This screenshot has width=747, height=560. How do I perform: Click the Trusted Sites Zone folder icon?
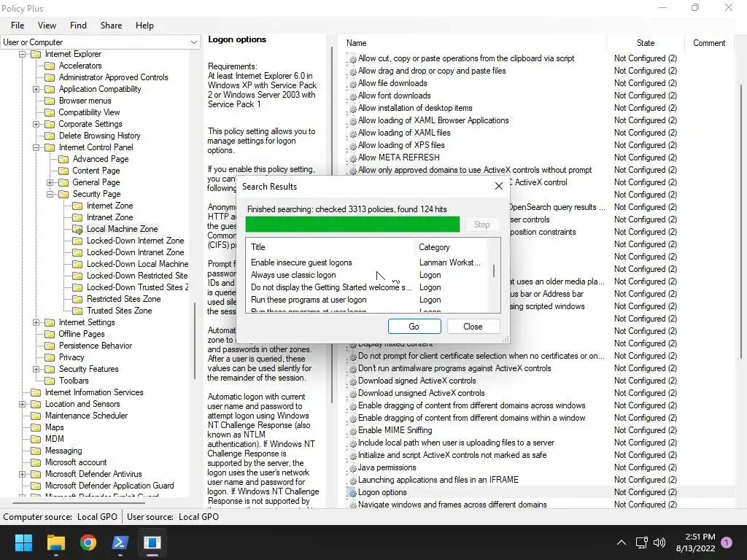pyautogui.click(x=77, y=311)
